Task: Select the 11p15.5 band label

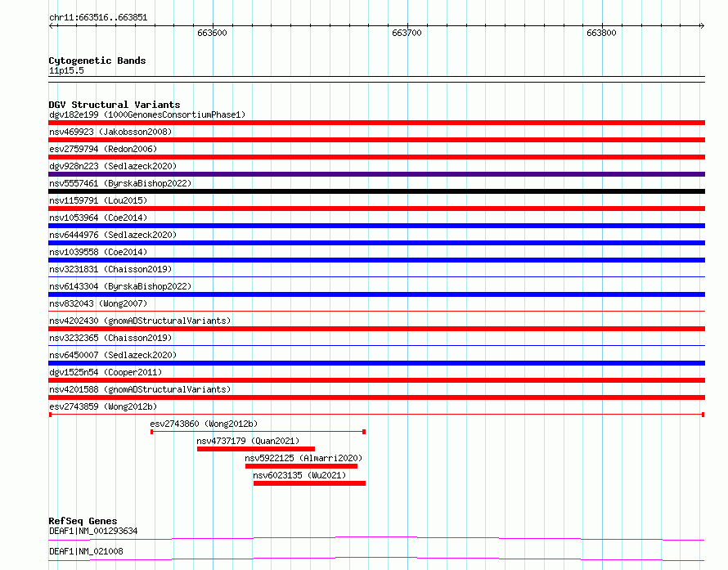Action: point(66,70)
